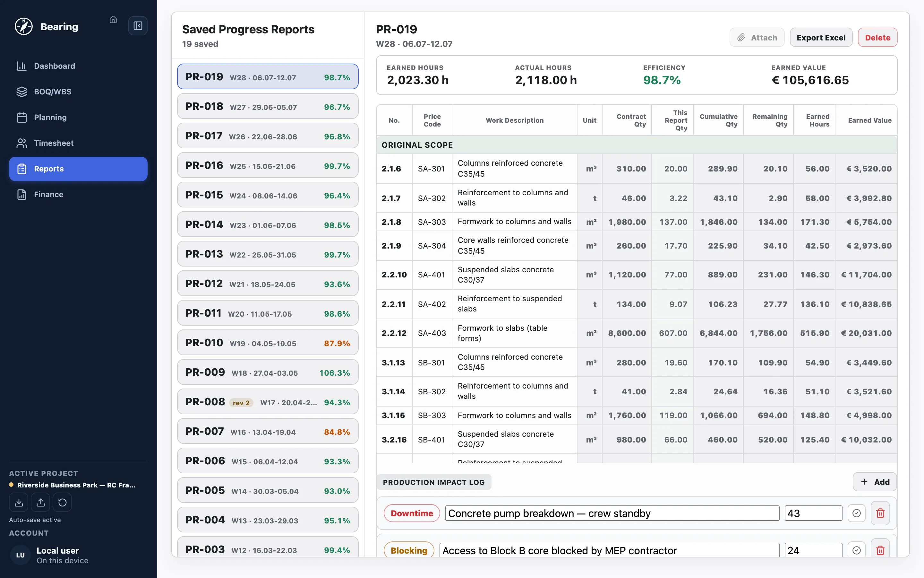The width and height of the screenshot is (924, 578).
Task: Edit the hours field showing 43
Action: tap(813, 513)
